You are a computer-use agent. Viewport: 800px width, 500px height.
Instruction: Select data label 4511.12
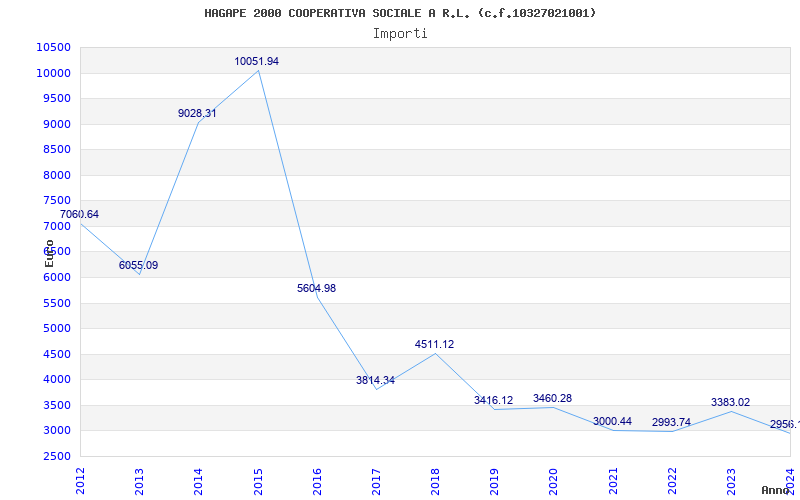click(x=434, y=344)
